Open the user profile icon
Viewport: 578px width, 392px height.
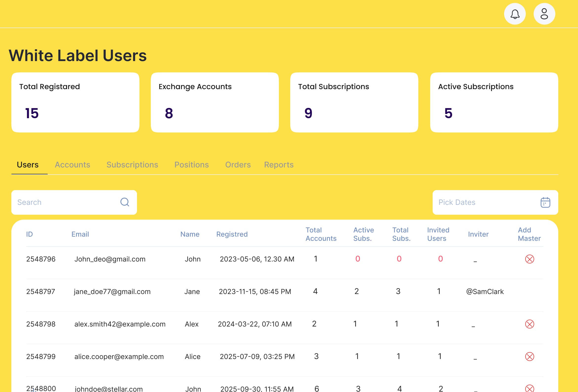tap(544, 14)
